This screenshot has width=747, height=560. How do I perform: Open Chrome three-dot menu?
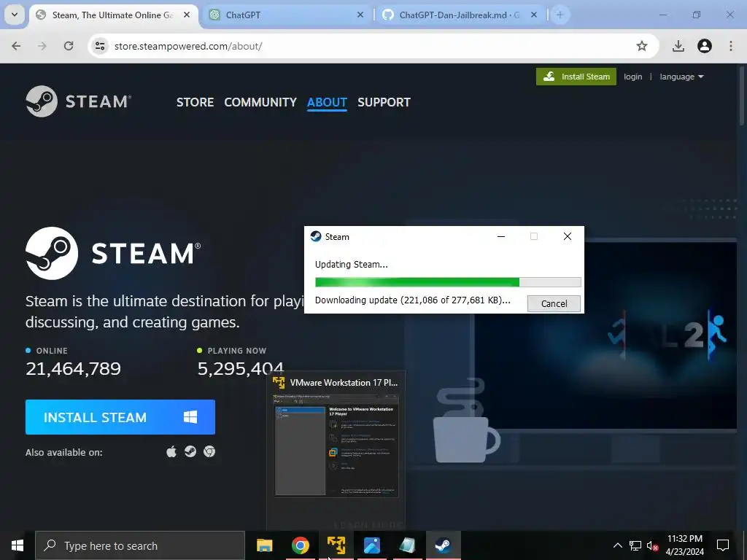point(730,46)
